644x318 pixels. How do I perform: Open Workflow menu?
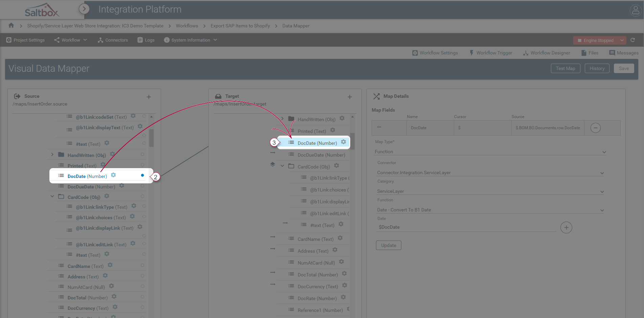(71, 40)
